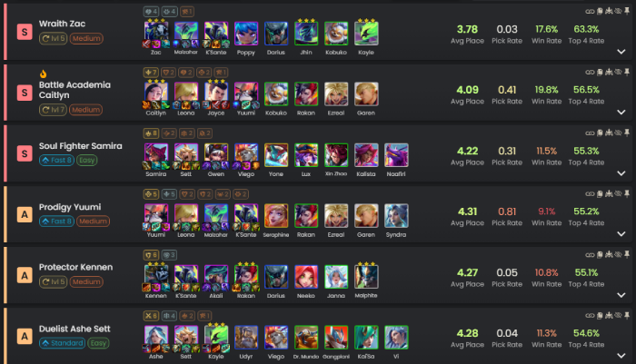
Task: Open team planner icon for Prodigy Yuumi
Action: (x=609, y=193)
